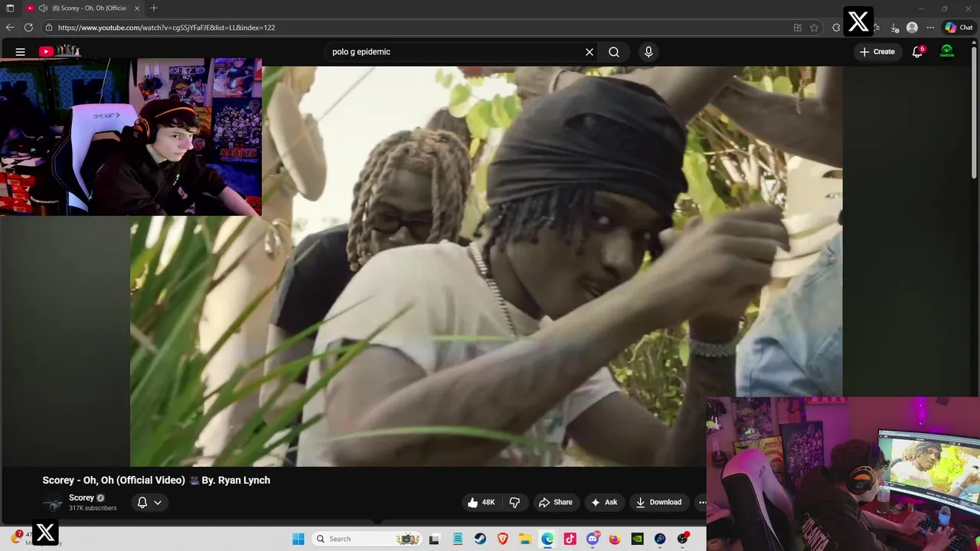Clear the 'polo g epidemic' search text

(590, 52)
